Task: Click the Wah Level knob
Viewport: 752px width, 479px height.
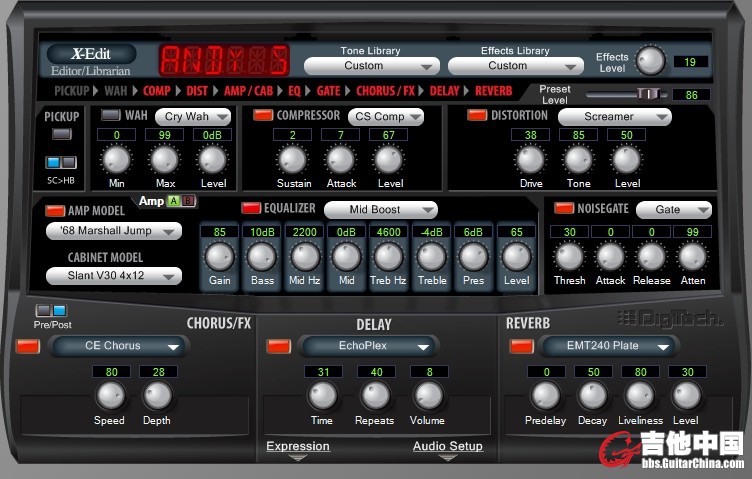Action: tap(212, 160)
